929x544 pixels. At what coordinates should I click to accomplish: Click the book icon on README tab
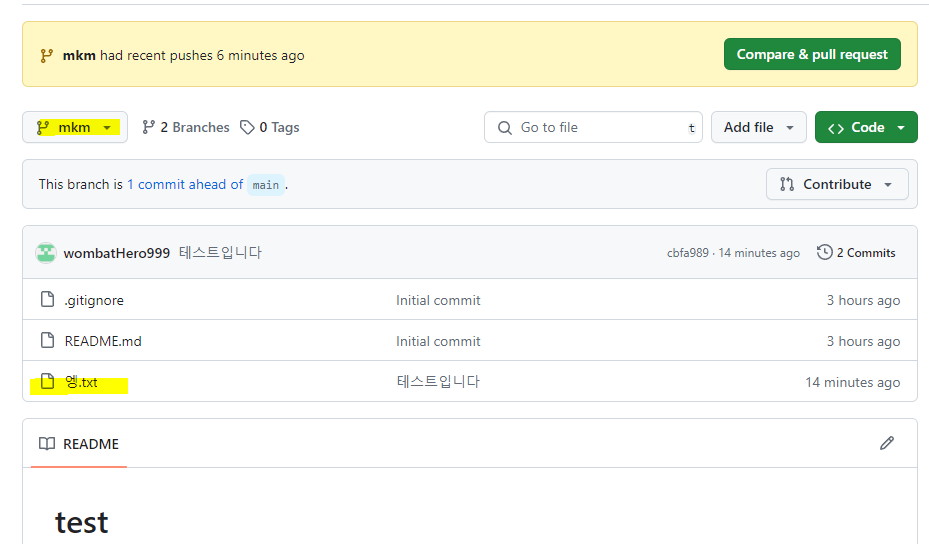47,444
